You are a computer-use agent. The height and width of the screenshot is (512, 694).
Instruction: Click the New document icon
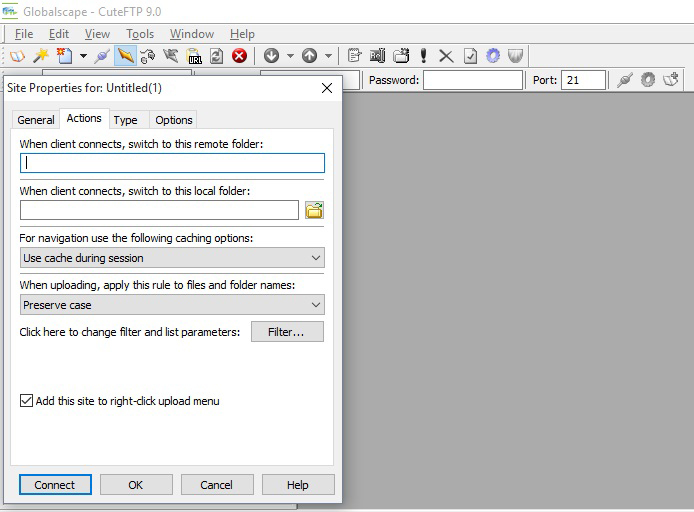64,56
